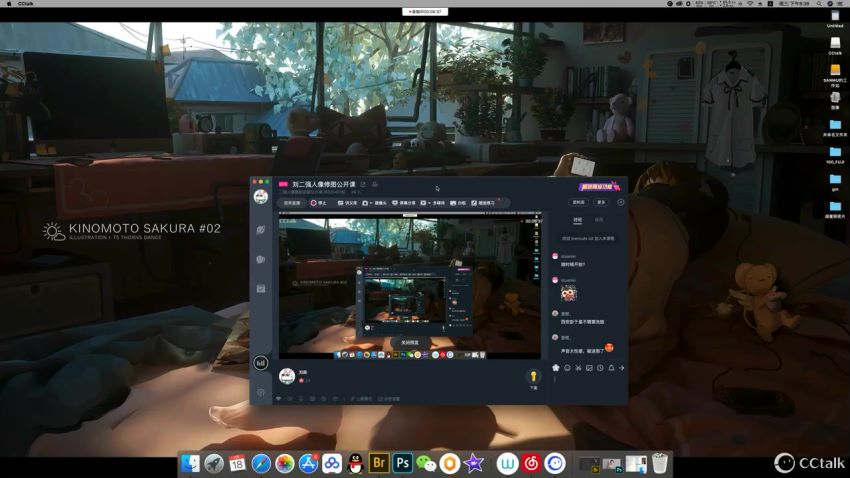This screenshot has height=478, width=850.
Task: Click the class exercise toolbar button
Action: tap(483, 203)
